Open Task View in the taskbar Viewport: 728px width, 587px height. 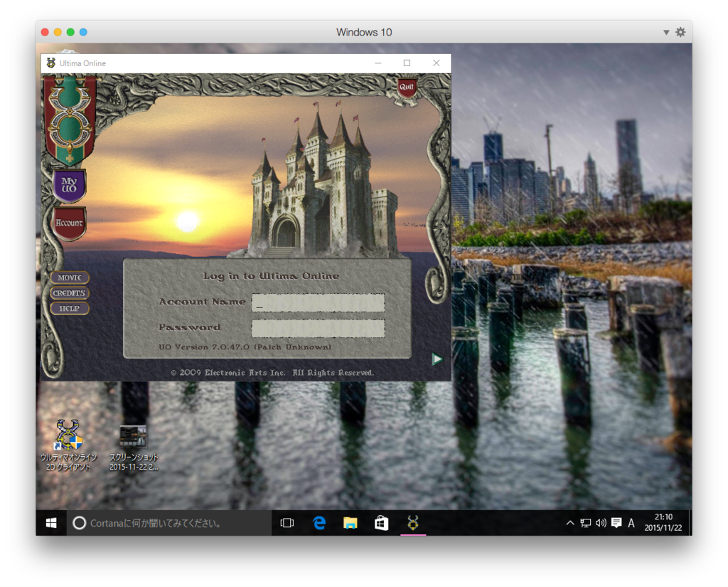point(287,524)
